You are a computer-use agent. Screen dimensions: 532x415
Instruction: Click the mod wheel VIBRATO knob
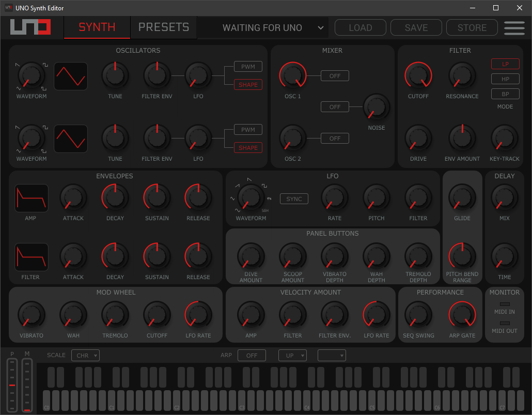(31, 315)
